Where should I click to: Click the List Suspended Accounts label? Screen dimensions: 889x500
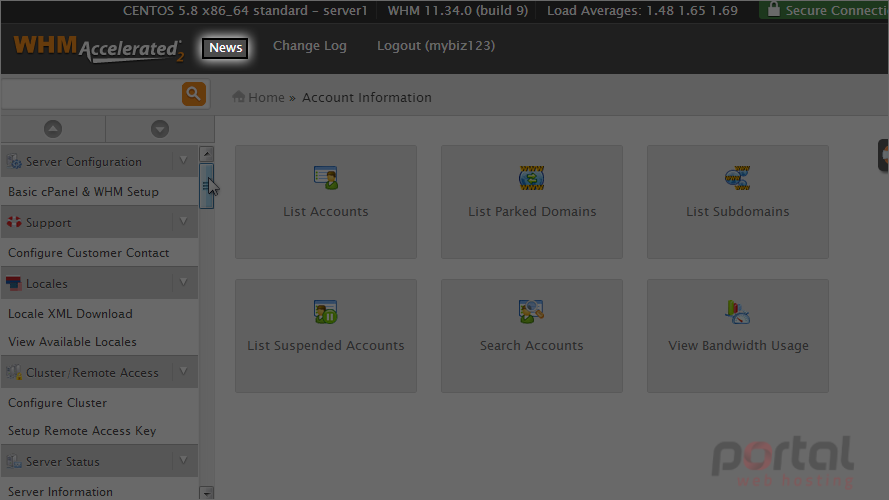coord(326,346)
